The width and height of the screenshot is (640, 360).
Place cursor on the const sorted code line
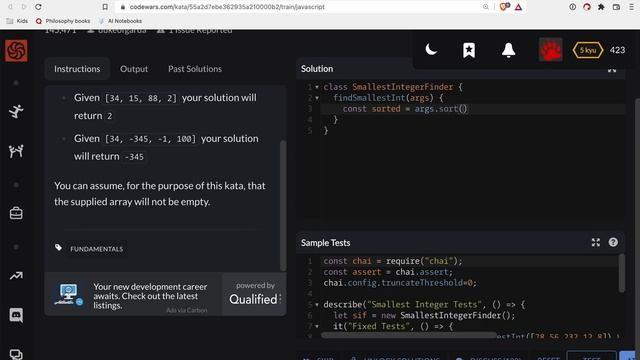[x=472, y=109]
